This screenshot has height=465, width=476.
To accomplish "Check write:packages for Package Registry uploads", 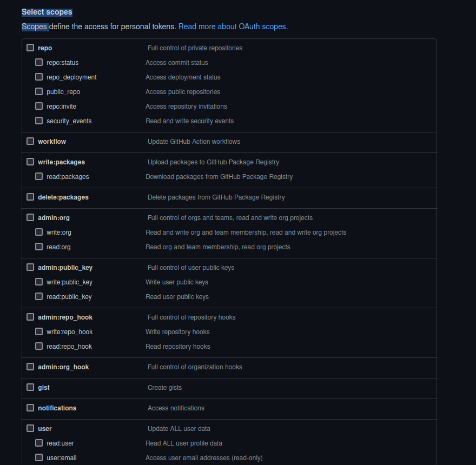I will [x=30, y=161].
